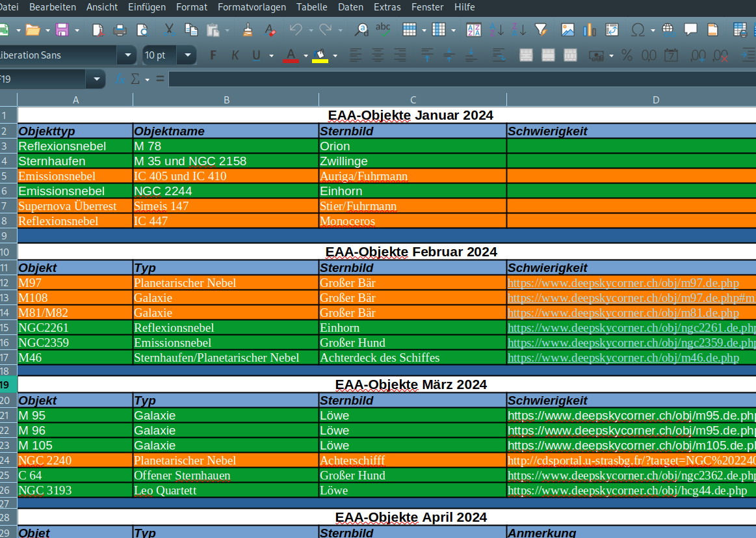Image resolution: width=756 pixels, height=538 pixels.
Task: Copy selection using the copy icon
Action: pos(191,31)
